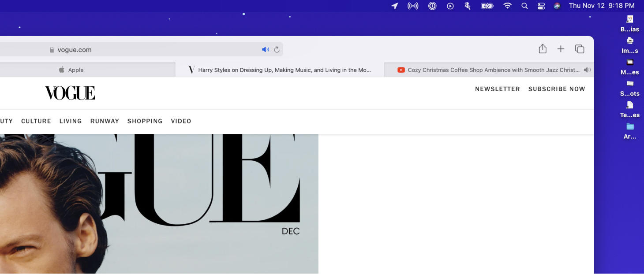Image resolution: width=644 pixels, height=274 pixels.
Task: Click the running figure menu bar icon
Action: (x=468, y=6)
